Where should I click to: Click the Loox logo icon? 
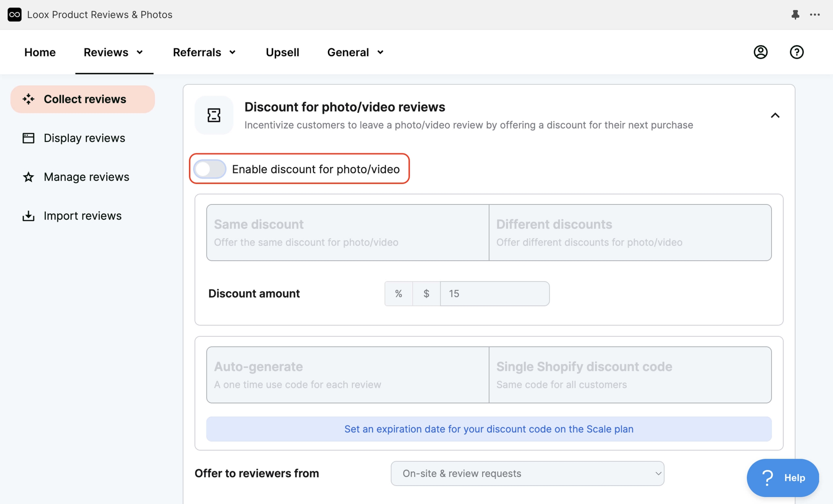click(14, 14)
